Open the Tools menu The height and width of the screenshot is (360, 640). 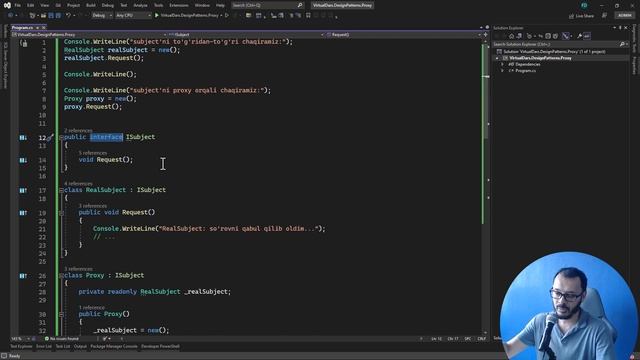(158, 5)
